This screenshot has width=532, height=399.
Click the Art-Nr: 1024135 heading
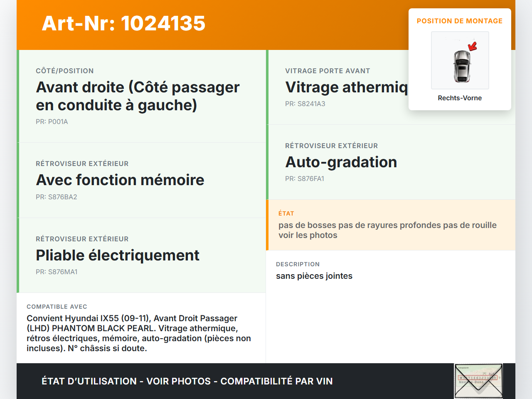[x=123, y=23]
